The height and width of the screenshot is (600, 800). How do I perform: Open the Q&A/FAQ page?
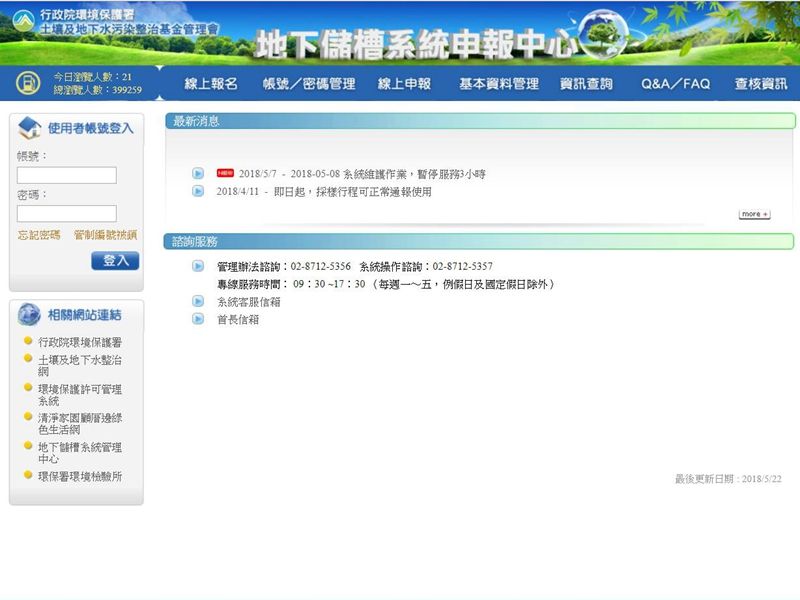click(x=675, y=84)
